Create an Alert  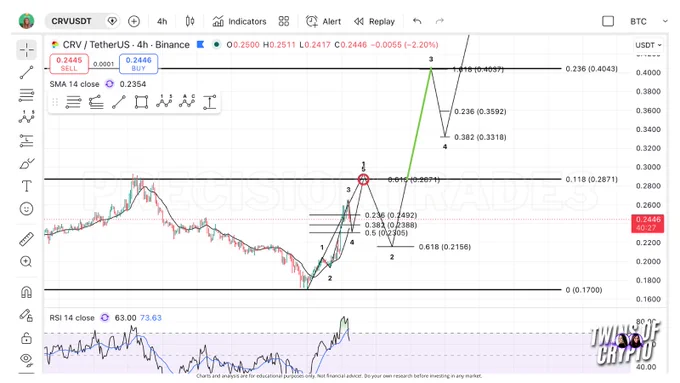click(x=324, y=21)
